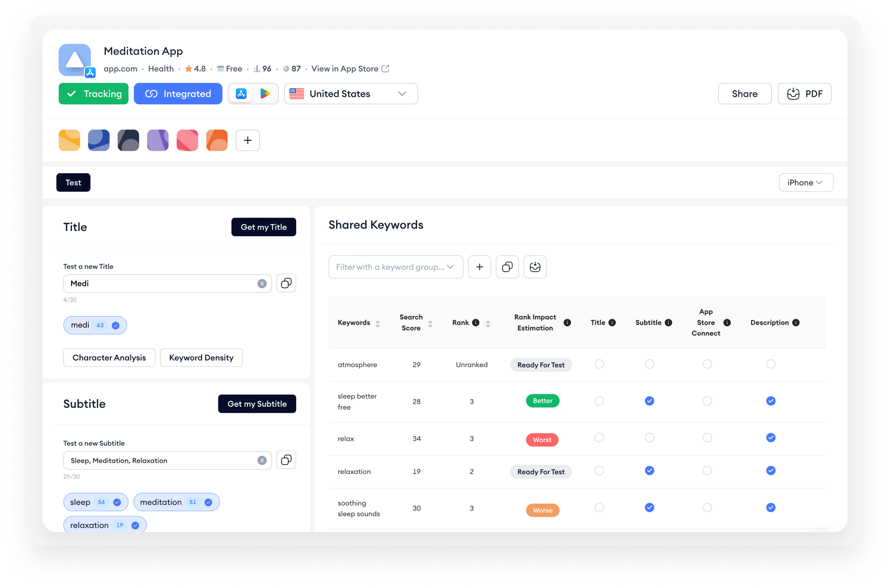Show info for the Description column

pyautogui.click(x=796, y=322)
